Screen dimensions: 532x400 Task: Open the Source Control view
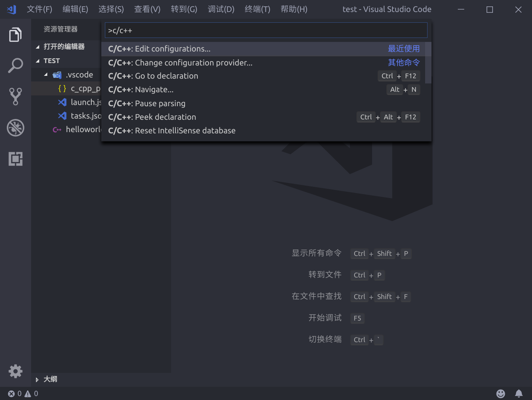[x=15, y=96]
